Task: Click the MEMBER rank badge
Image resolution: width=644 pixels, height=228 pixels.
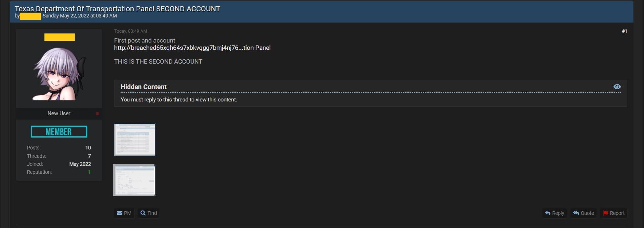Action: (x=59, y=132)
